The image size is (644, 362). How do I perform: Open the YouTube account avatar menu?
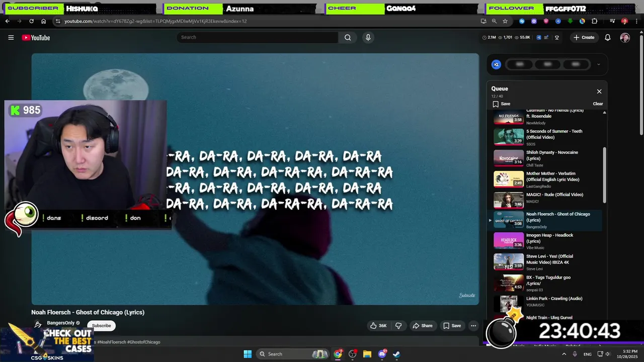[x=625, y=37]
